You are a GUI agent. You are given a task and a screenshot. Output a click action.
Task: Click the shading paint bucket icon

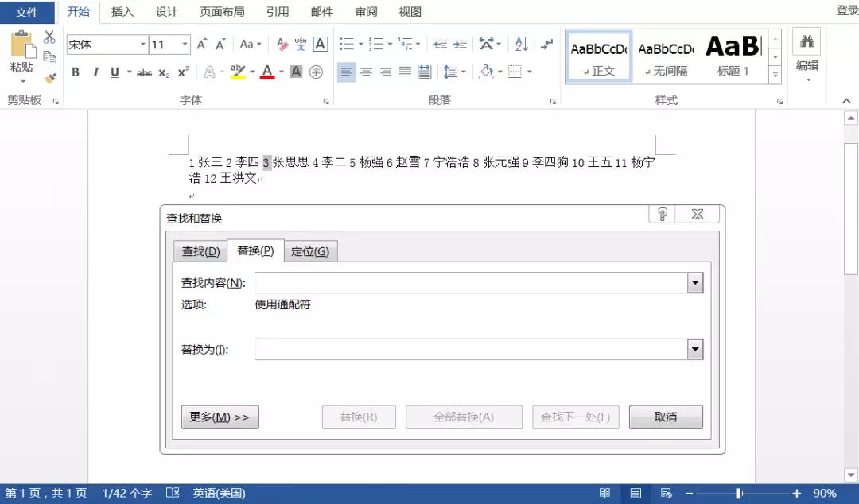point(486,72)
